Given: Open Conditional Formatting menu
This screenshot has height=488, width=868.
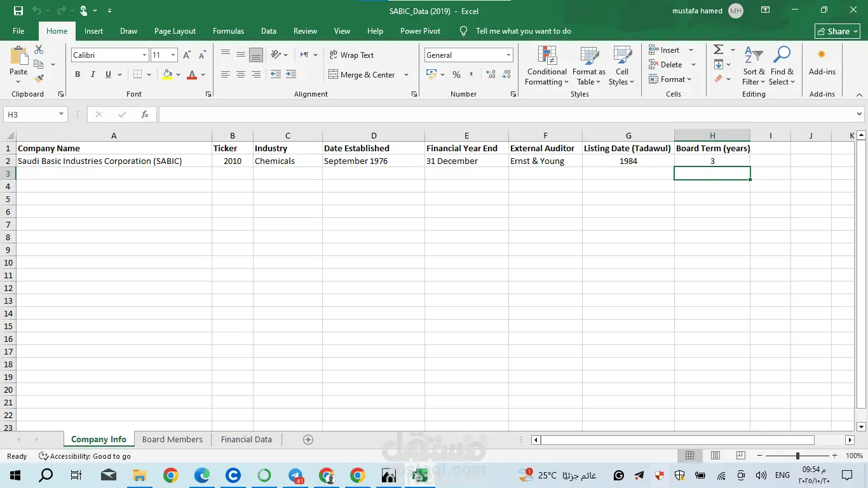Looking at the screenshot, I should coord(546,66).
